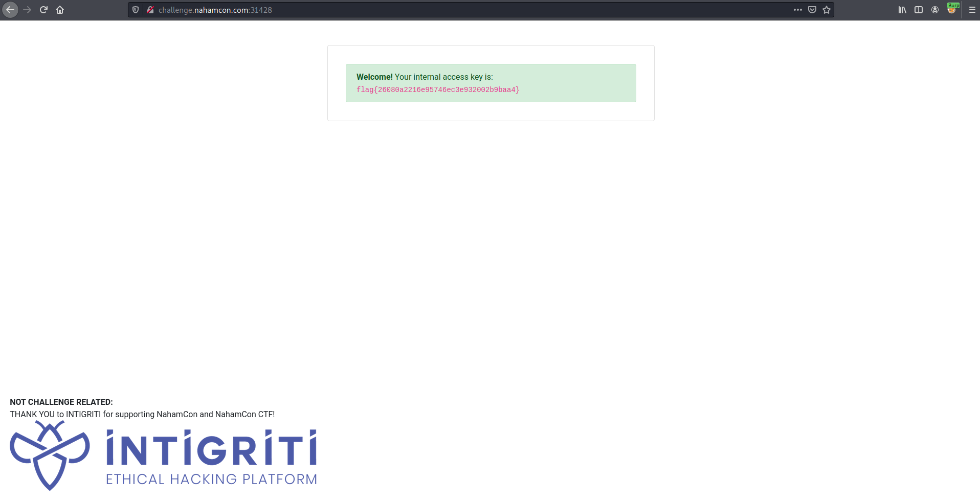Open the Firefox home page

pyautogui.click(x=60, y=10)
